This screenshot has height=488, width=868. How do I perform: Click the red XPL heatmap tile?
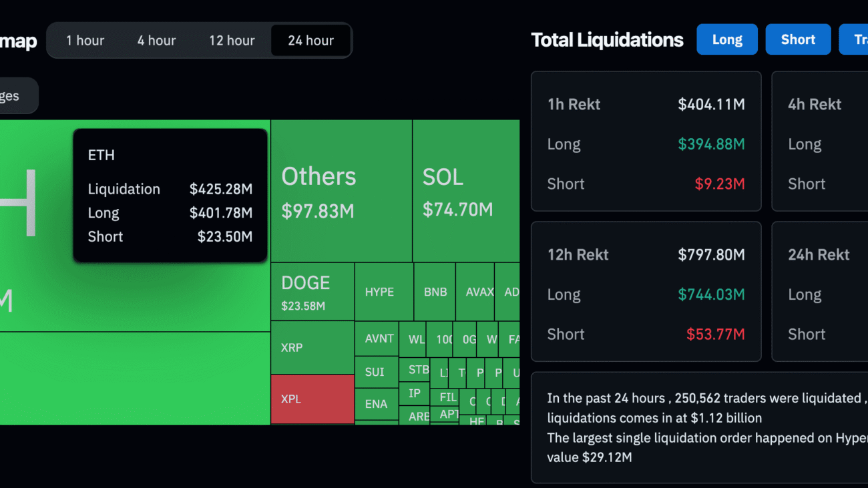tap(312, 399)
